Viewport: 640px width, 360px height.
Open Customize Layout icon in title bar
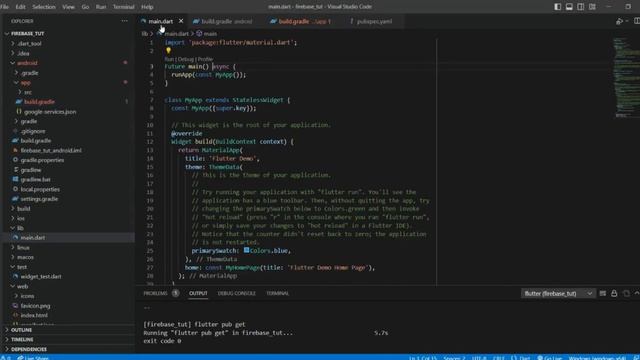tap(592, 7)
